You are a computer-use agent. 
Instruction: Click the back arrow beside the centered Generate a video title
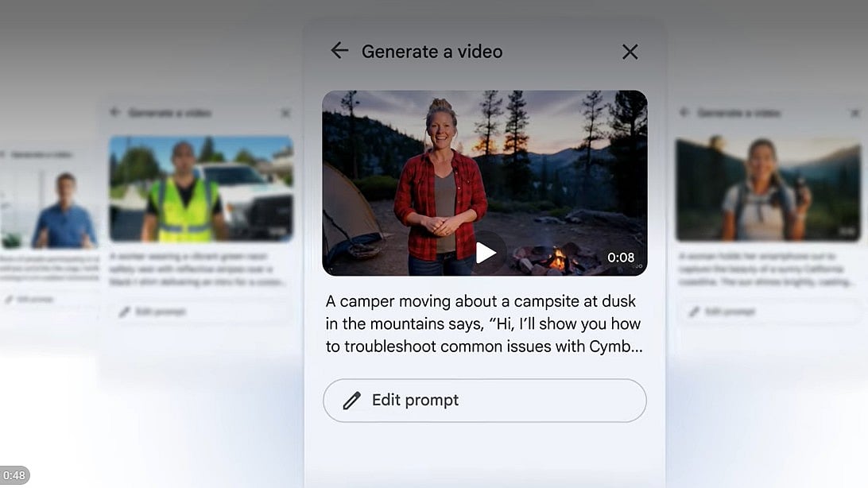pyautogui.click(x=339, y=51)
